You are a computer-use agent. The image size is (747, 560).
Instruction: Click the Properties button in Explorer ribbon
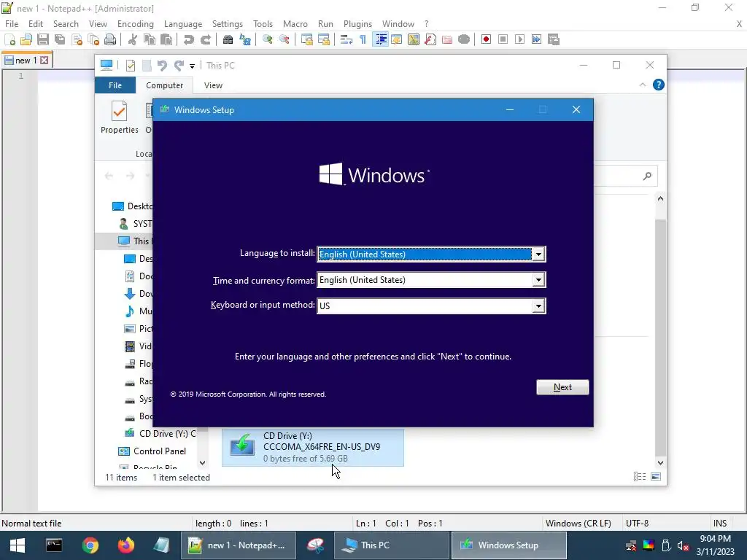(x=119, y=117)
